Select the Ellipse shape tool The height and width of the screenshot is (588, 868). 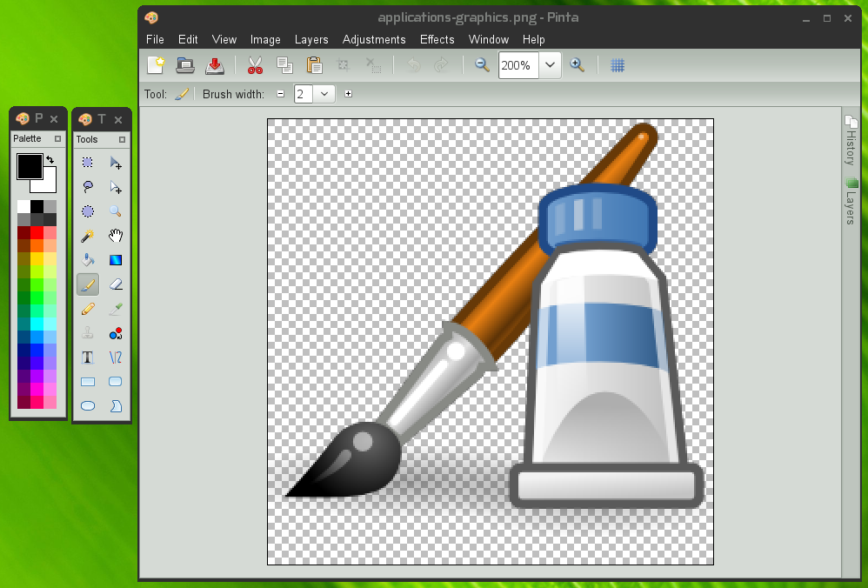click(88, 406)
